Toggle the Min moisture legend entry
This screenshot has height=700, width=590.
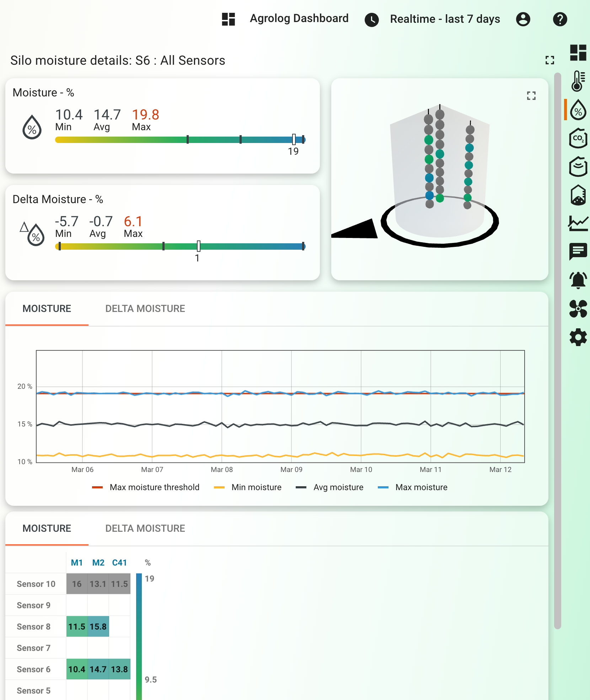pos(256,487)
